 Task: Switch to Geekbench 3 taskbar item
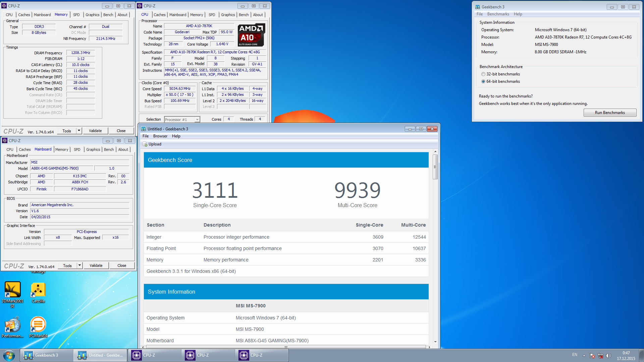[47, 355]
